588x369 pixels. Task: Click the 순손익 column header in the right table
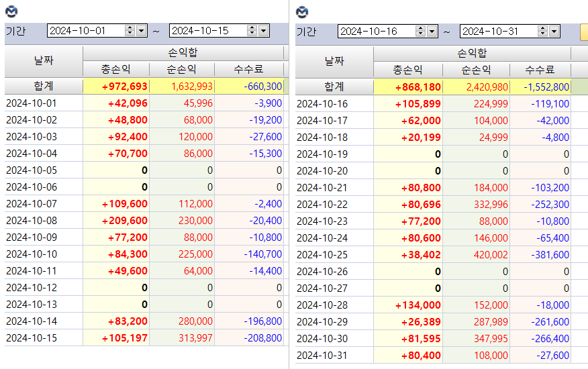(477, 70)
